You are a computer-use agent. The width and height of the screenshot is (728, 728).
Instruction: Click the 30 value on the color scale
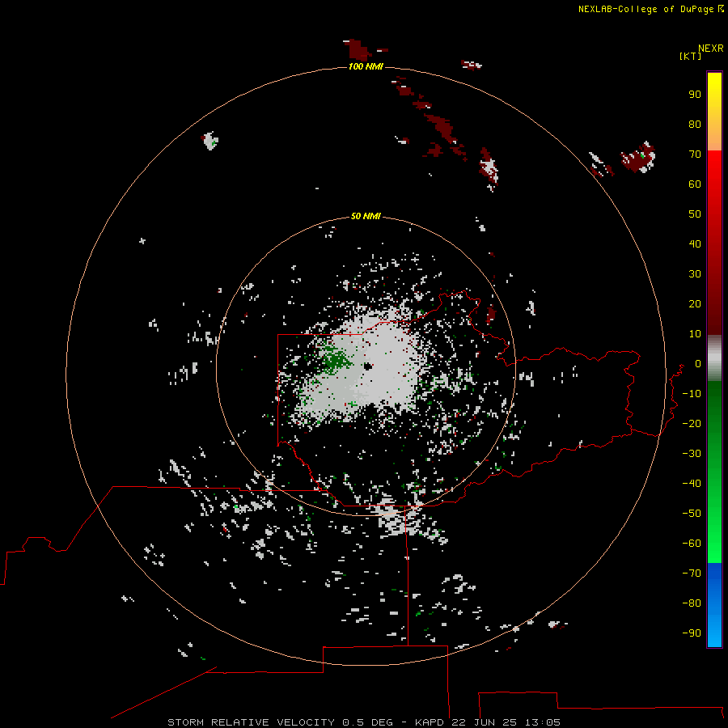pos(695,274)
